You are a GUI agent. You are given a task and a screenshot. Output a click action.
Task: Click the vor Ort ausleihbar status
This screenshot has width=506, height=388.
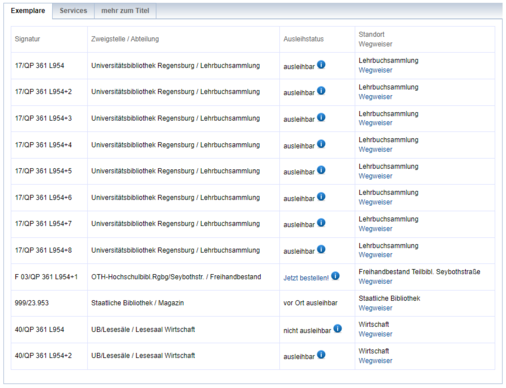[x=310, y=303]
